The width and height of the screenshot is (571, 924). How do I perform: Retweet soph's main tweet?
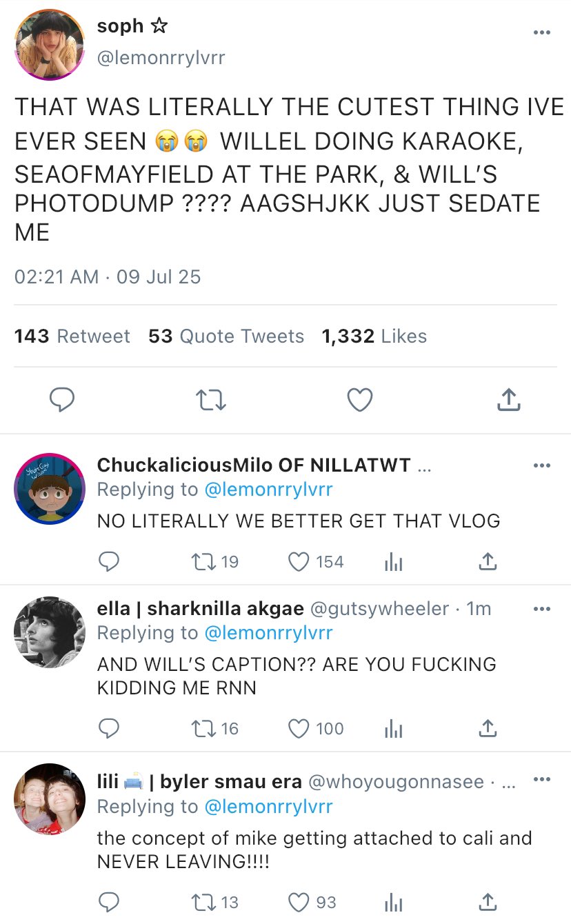click(210, 400)
